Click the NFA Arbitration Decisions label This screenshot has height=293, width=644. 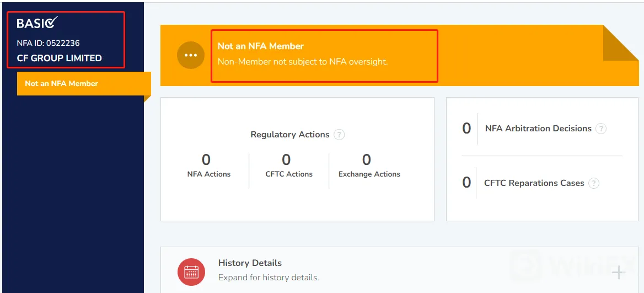point(538,129)
